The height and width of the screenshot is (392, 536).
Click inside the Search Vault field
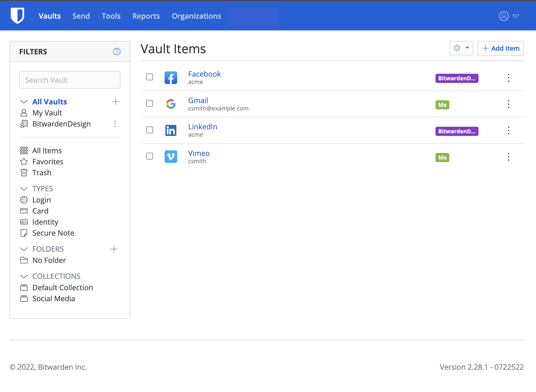(70, 80)
